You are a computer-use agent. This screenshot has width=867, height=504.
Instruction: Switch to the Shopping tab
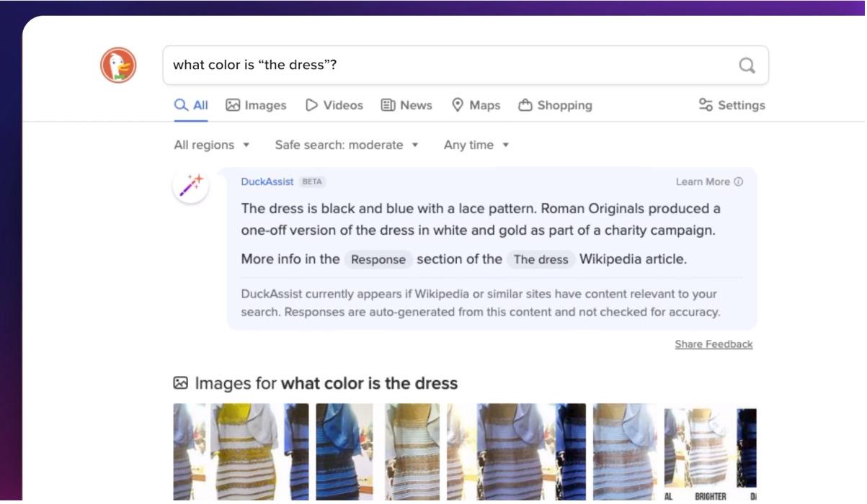coord(555,105)
